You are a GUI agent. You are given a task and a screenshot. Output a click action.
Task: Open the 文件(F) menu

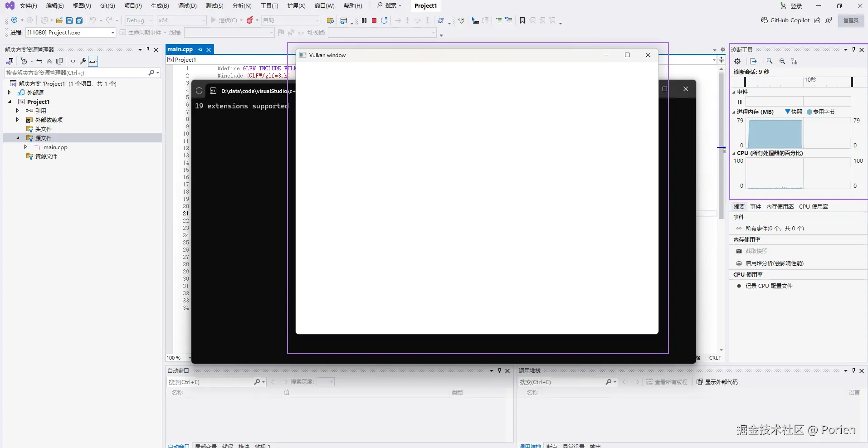[x=28, y=6]
